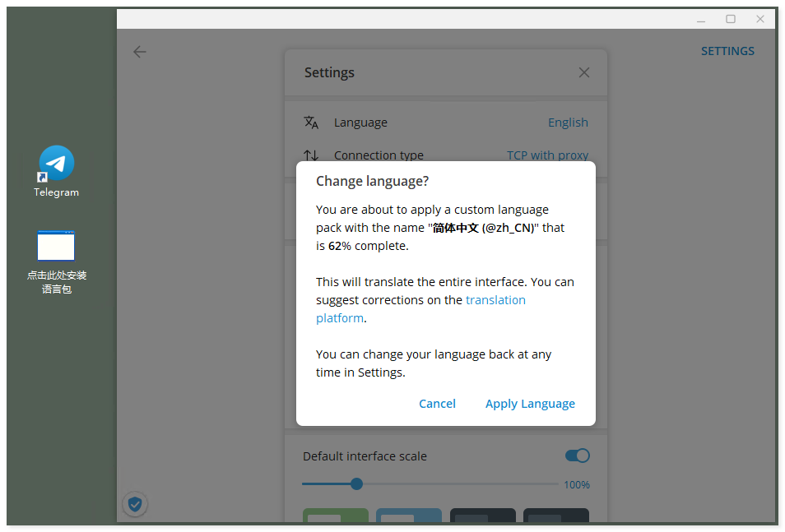Viewport: 785px width, 532px height.
Task: Click the back arrow icon
Action: pyautogui.click(x=140, y=52)
